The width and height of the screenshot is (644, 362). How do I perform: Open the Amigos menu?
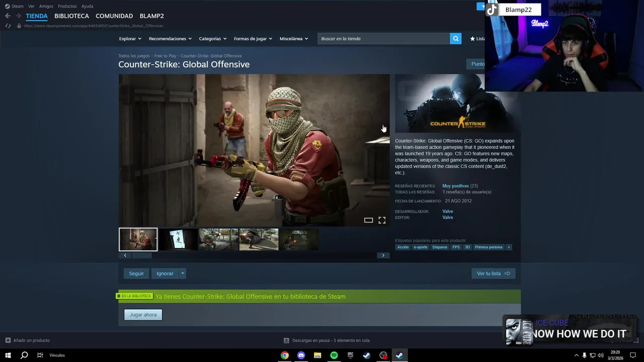point(46,6)
